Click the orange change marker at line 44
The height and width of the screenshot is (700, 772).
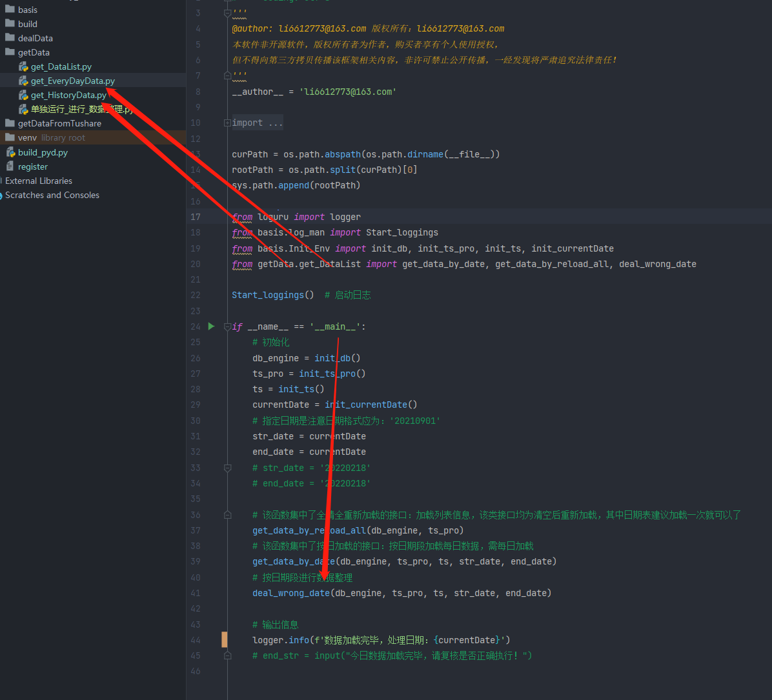point(225,640)
